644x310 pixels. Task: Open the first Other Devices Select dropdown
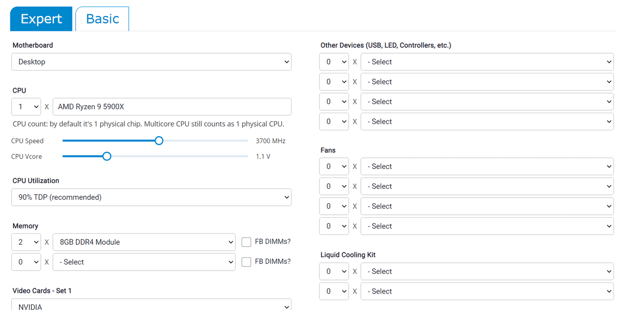487,62
